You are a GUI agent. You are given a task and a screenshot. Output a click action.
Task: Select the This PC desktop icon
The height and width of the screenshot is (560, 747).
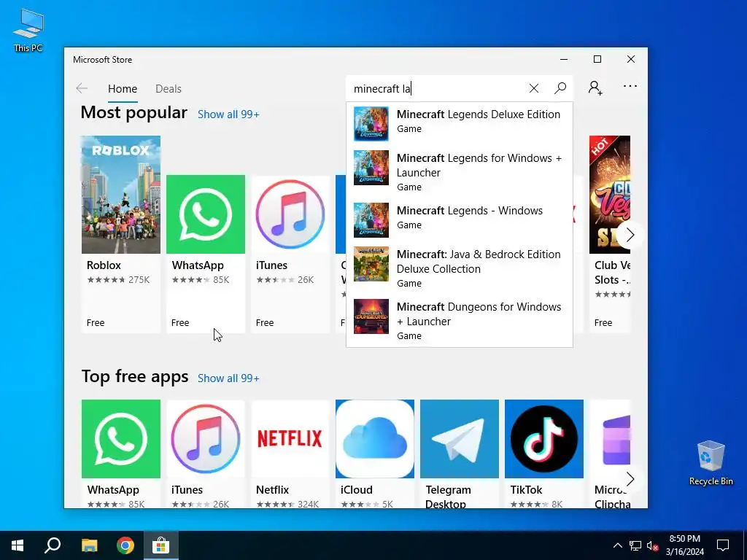(x=28, y=30)
